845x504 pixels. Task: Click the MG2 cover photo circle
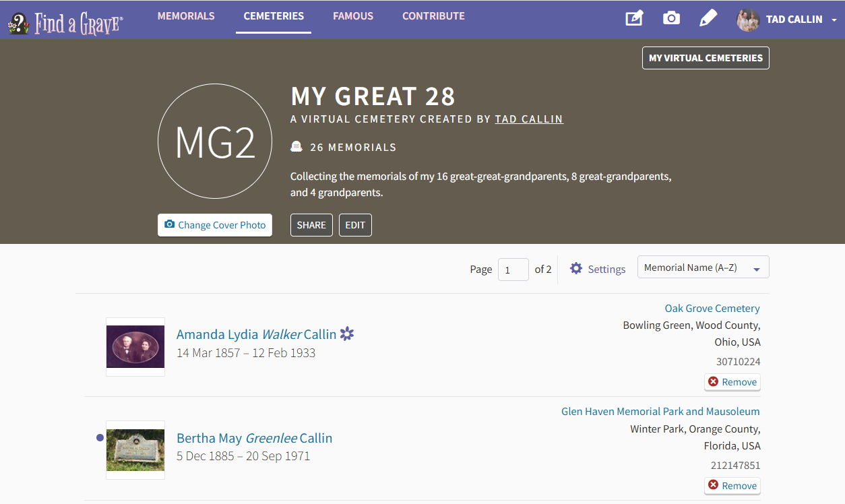click(215, 141)
